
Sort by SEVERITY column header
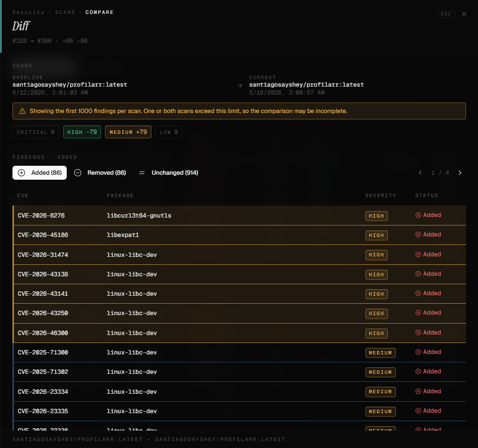coord(380,196)
